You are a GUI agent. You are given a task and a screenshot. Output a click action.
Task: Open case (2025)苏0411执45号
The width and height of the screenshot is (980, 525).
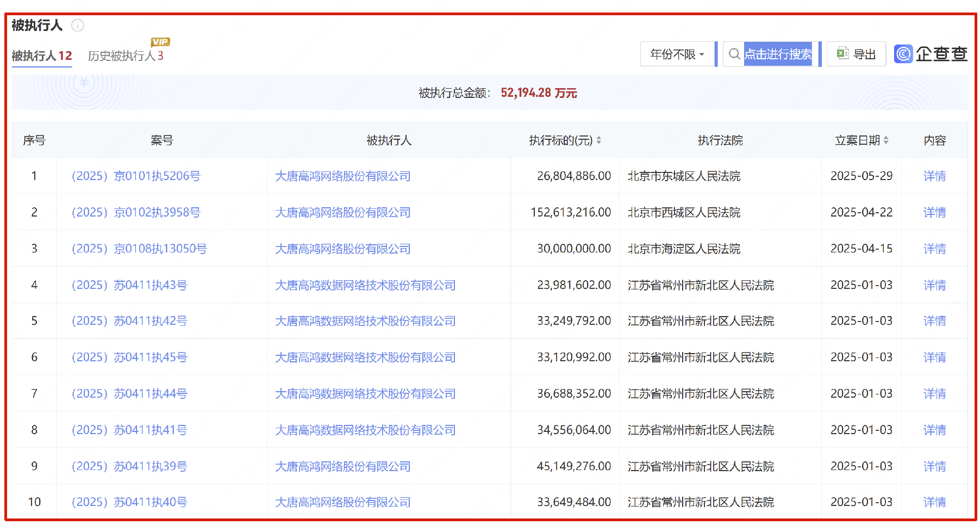129,357
